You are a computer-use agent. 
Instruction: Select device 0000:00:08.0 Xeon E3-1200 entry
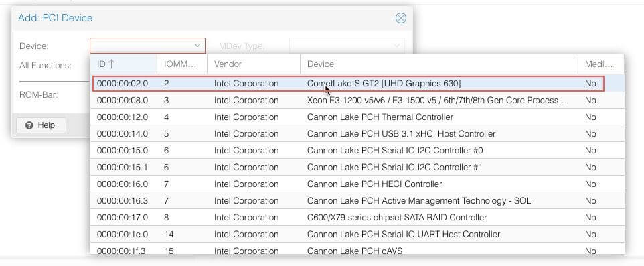coord(357,101)
